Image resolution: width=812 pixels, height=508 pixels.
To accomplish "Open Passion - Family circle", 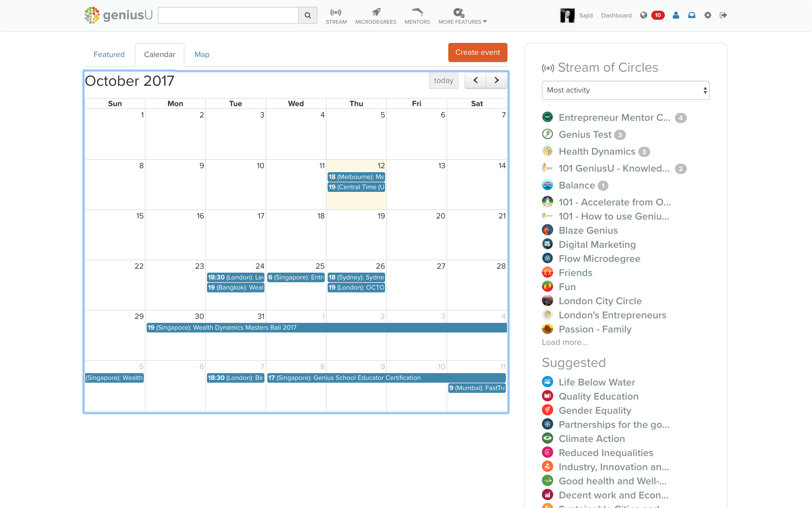I will click(x=595, y=329).
